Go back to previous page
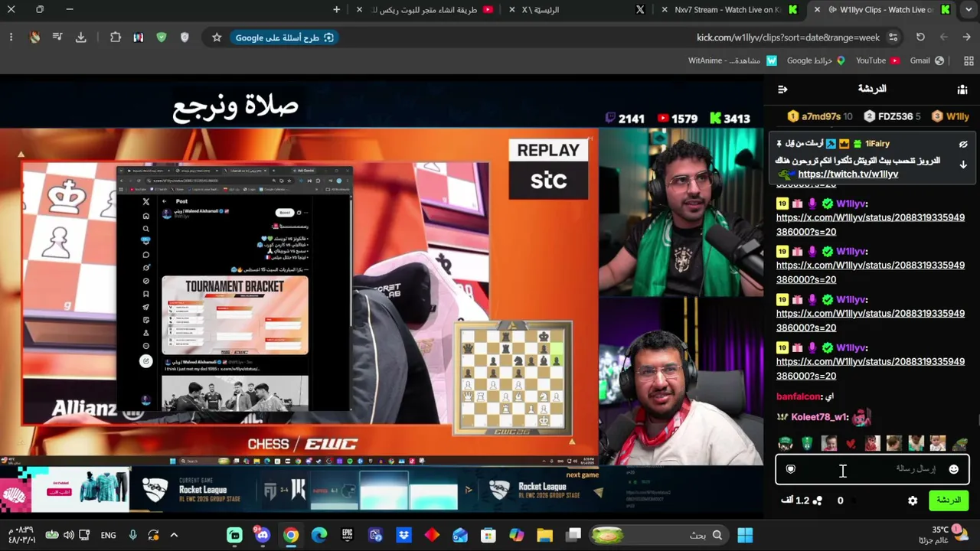980x551 pixels. coord(967,37)
